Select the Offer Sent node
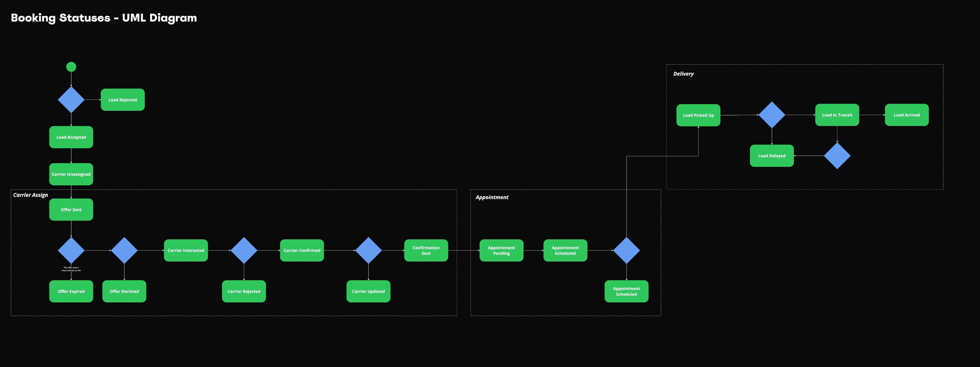Viewport: 980px width, 367px height. click(71, 210)
